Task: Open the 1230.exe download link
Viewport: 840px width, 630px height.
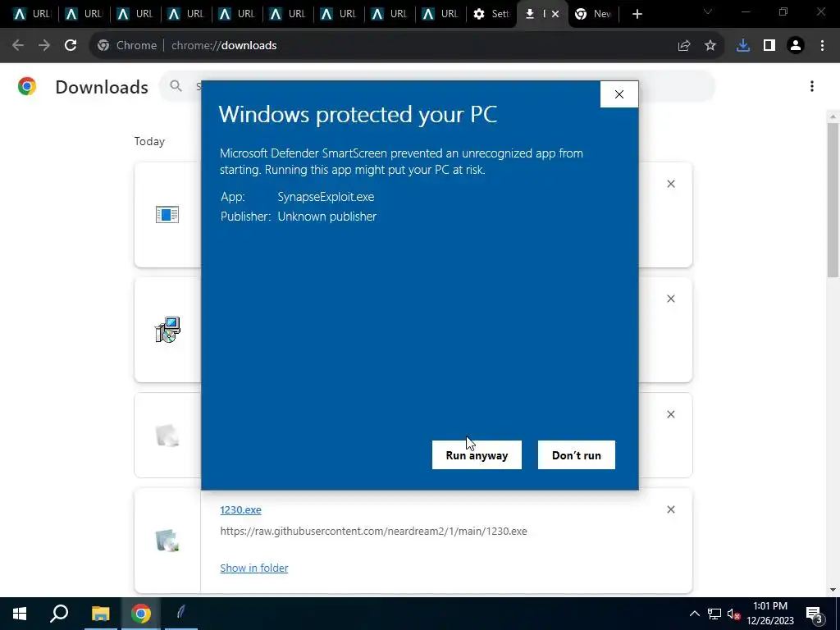Action: 240,509
